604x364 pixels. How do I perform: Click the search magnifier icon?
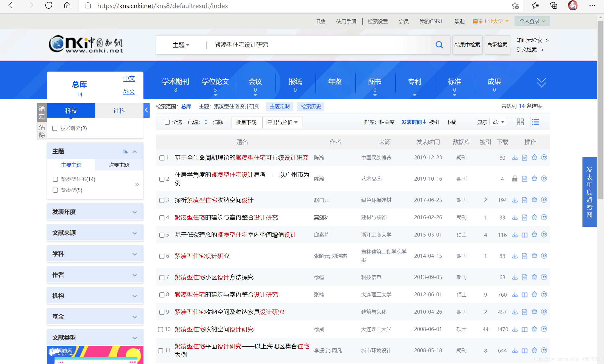coord(439,45)
